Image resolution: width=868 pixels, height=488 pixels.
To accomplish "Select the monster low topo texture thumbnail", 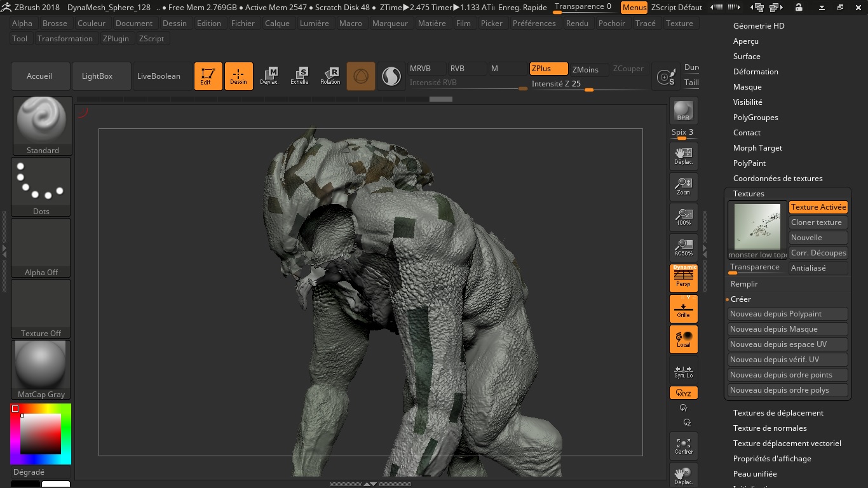I will (x=757, y=227).
